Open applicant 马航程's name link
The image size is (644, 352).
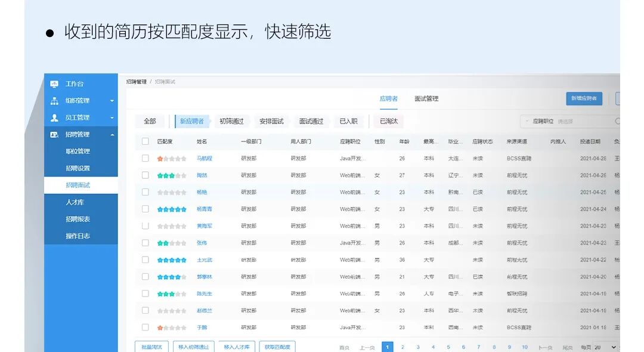coord(205,158)
